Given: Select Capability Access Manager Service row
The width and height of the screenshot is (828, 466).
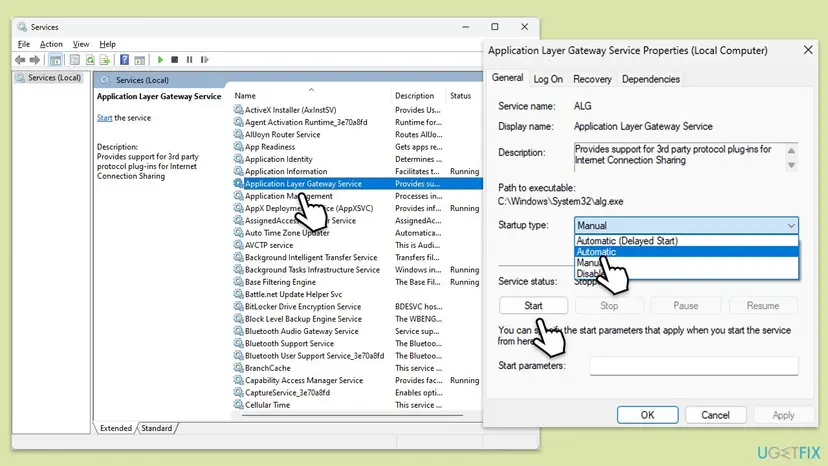Looking at the screenshot, I should coord(357,380).
